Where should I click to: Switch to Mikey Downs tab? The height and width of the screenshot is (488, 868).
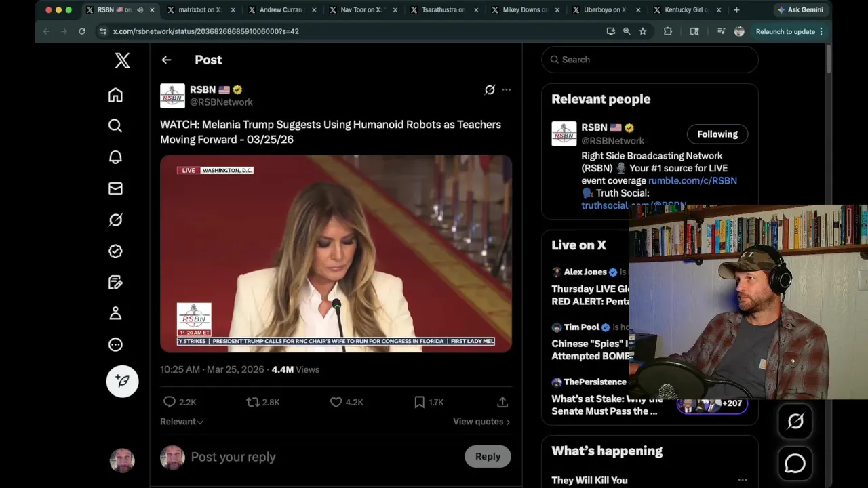tap(525, 10)
